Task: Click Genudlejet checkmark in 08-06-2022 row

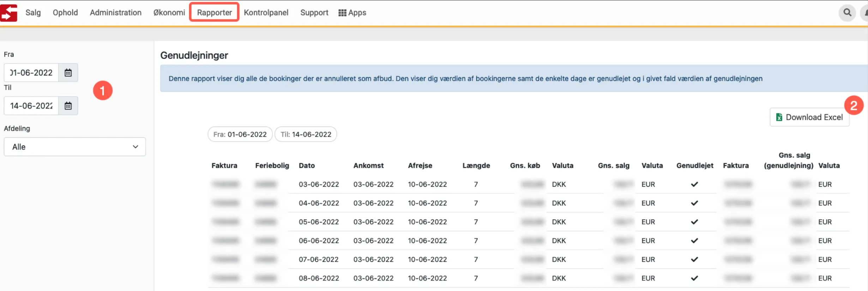Action: [694, 278]
